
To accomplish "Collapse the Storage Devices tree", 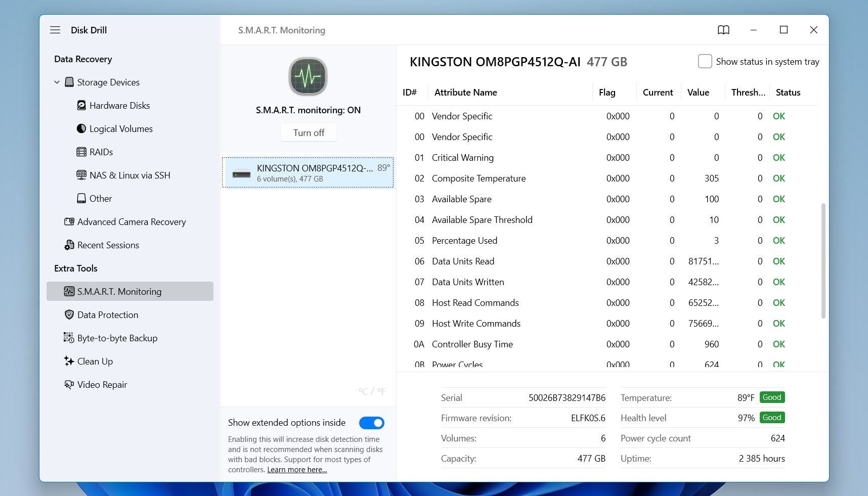I will pos(57,82).
